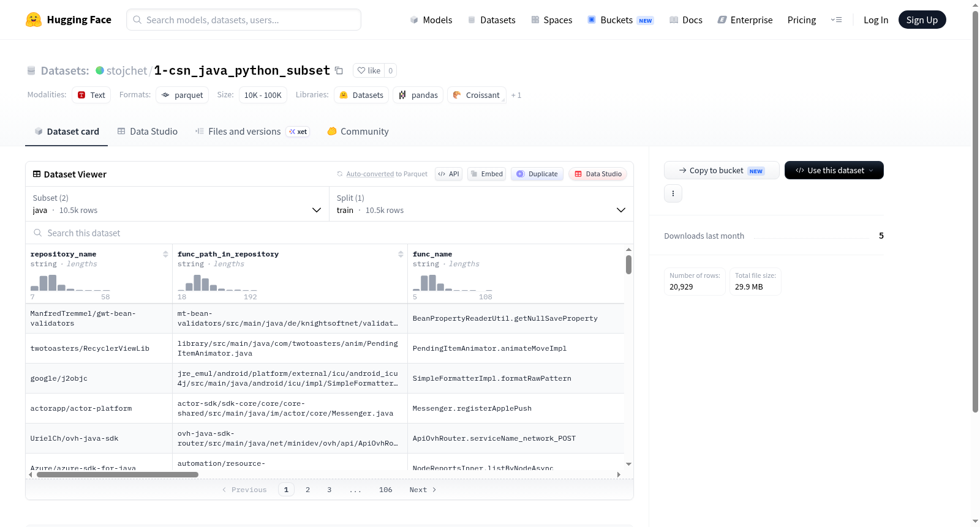Screen dimensions: 980x527
Task: Open the Community tab
Action: (358, 132)
